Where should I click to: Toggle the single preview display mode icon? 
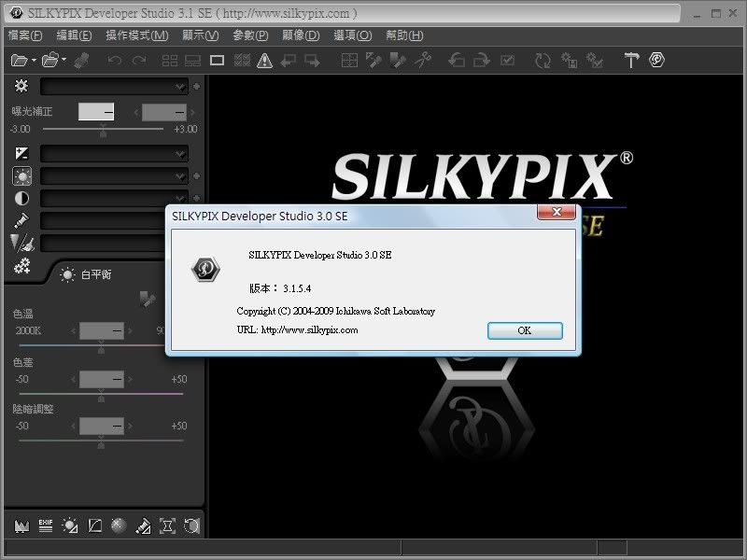(217, 61)
